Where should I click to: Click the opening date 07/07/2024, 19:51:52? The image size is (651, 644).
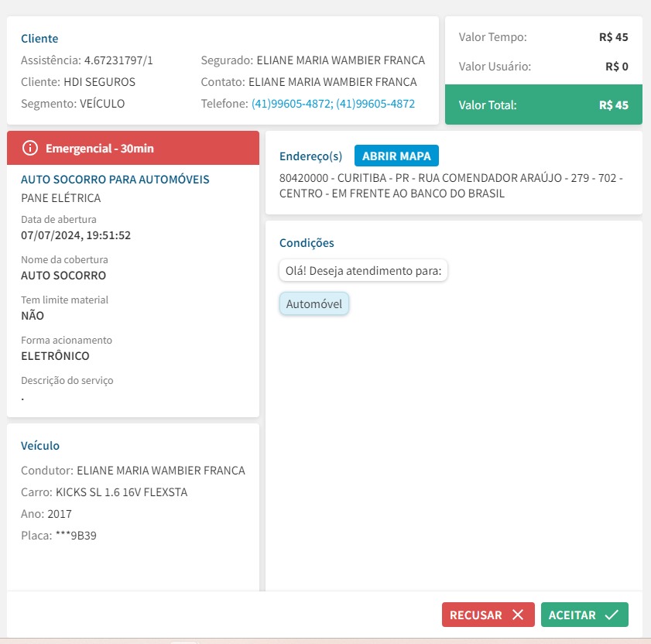pyautogui.click(x=76, y=235)
